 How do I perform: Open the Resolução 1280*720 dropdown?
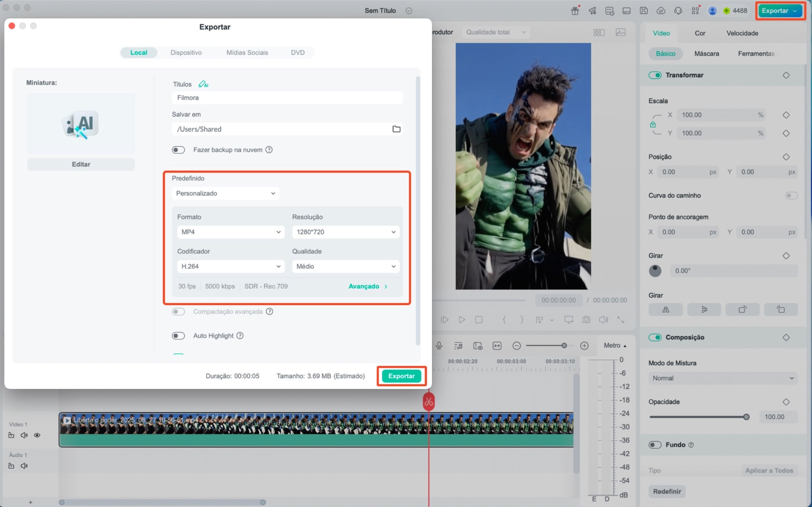(346, 232)
